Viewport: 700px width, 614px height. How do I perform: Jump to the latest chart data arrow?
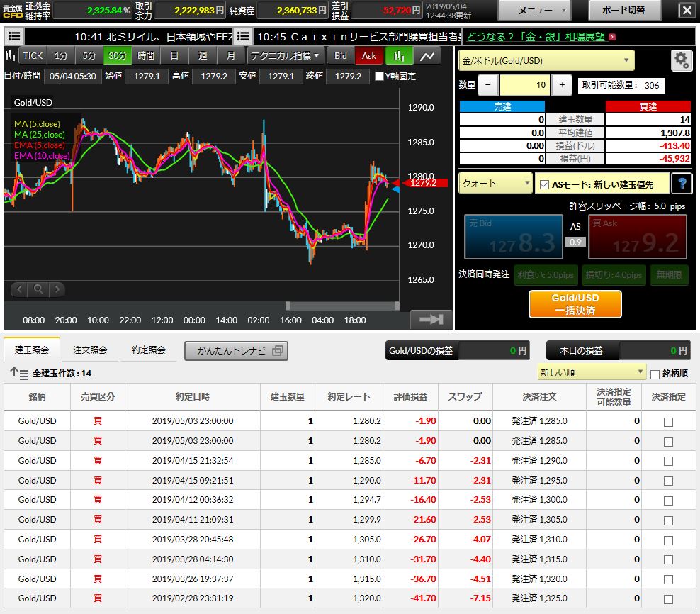(x=431, y=320)
